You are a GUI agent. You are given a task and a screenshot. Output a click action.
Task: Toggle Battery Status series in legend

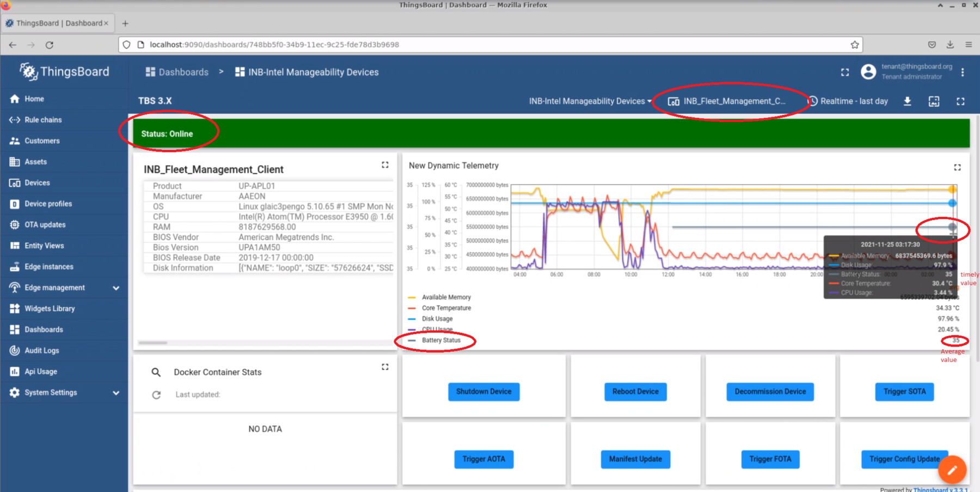click(x=441, y=341)
